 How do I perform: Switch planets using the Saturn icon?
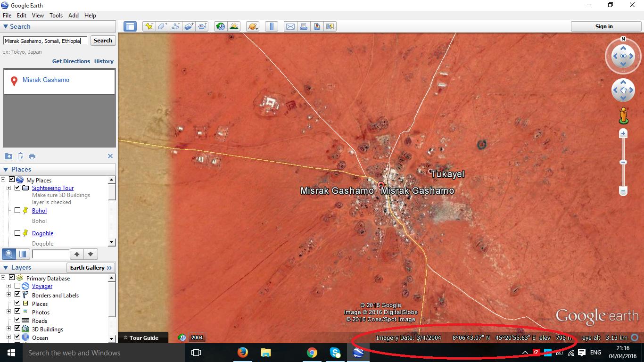click(x=253, y=26)
